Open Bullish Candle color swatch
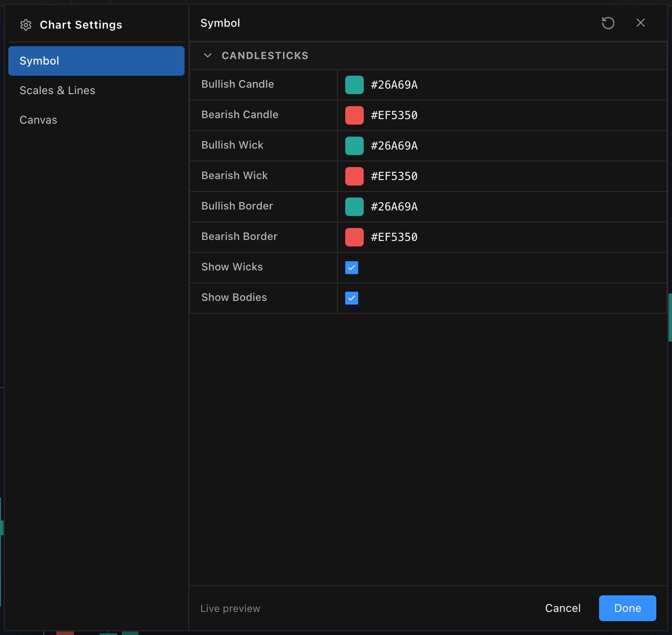 354,85
